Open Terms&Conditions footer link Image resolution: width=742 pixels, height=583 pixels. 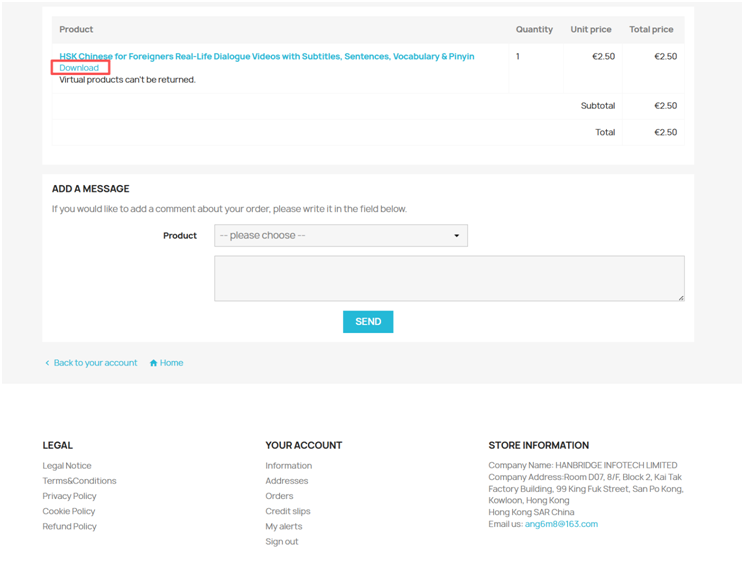click(79, 481)
